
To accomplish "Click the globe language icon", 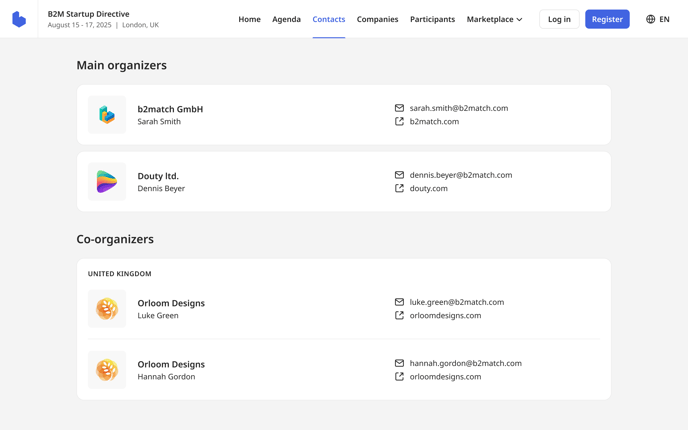I will click(650, 19).
